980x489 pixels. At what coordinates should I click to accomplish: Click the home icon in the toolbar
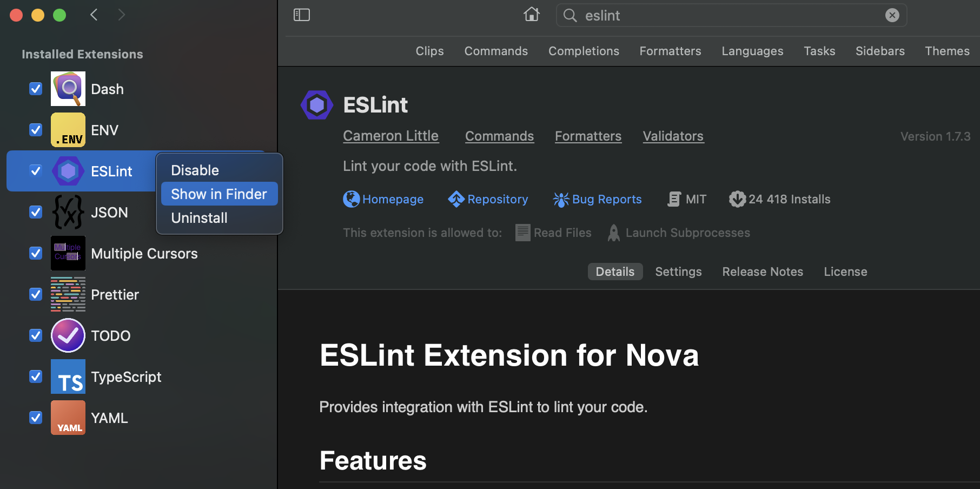(x=531, y=15)
